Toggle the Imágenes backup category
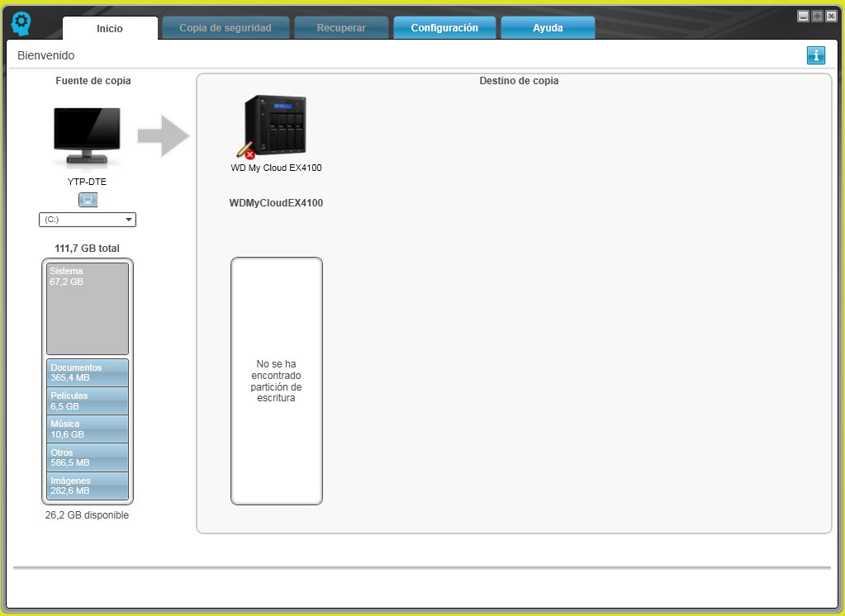Image resolution: width=845 pixels, height=616 pixels. point(87,485)
